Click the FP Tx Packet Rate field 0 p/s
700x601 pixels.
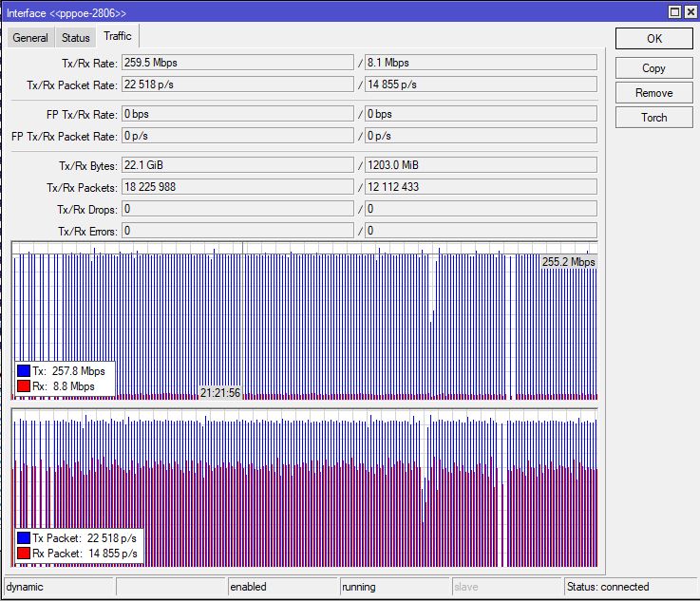coord(237,136)
